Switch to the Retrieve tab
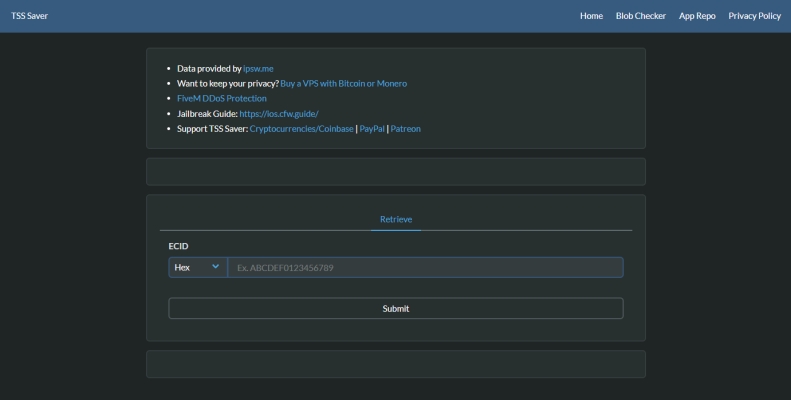Viewport: 791px width, 400px height. (396, 219)
